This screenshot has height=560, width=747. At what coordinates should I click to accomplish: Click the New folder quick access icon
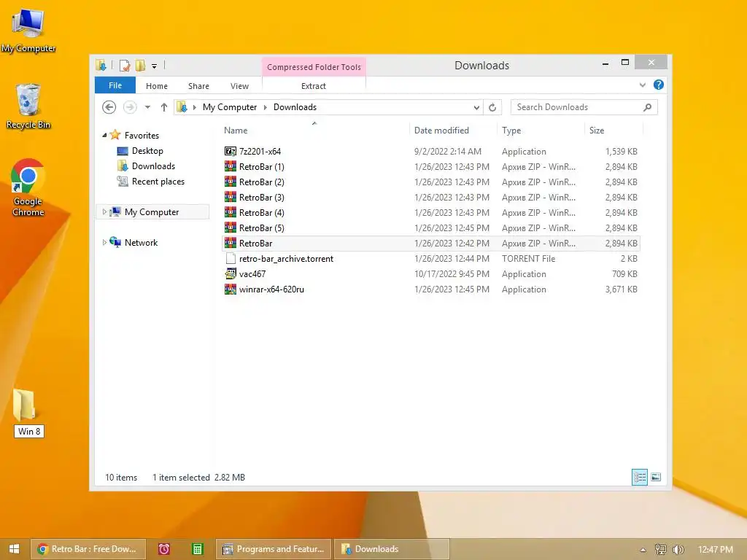[140, 65]
